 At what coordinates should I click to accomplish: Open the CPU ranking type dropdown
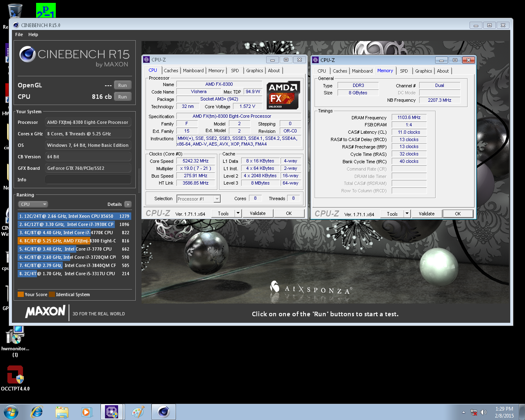[33, 204]
